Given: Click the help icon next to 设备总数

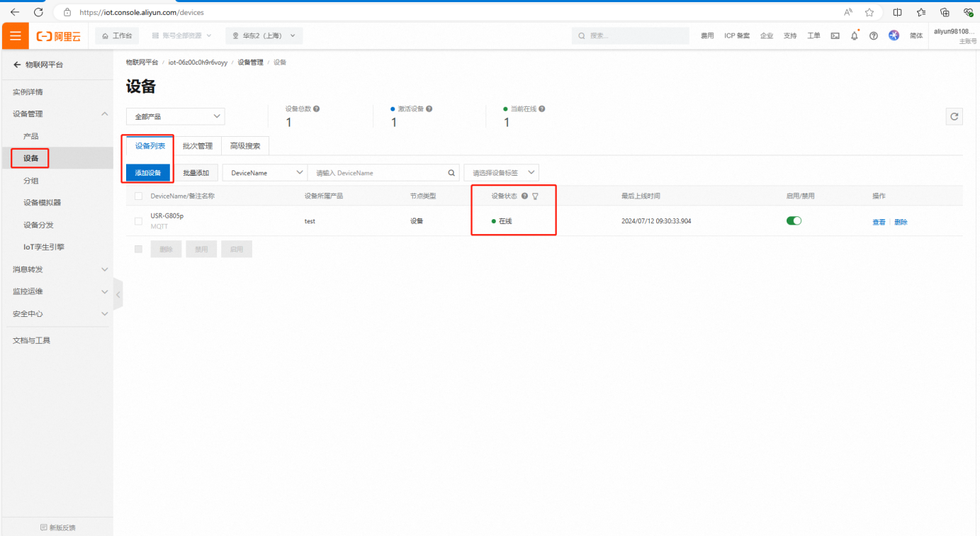Looking at the screenshot, I should (x=316, y=109).
